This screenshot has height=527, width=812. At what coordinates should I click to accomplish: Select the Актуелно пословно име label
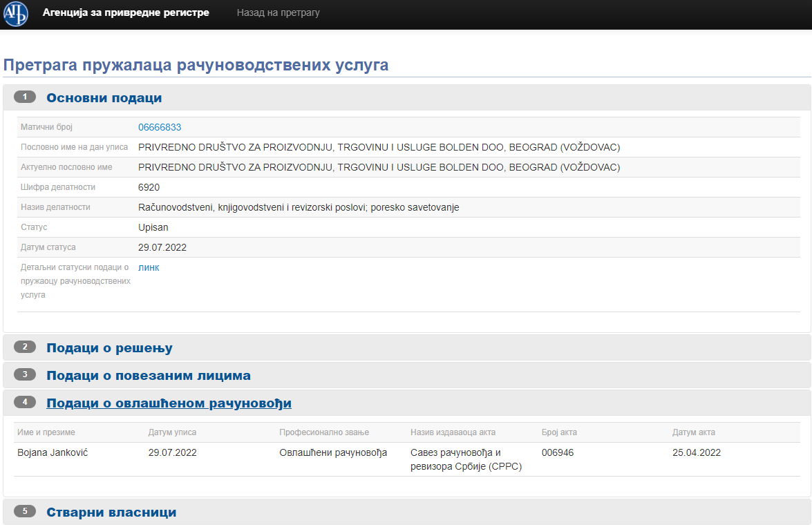(66, 167)
